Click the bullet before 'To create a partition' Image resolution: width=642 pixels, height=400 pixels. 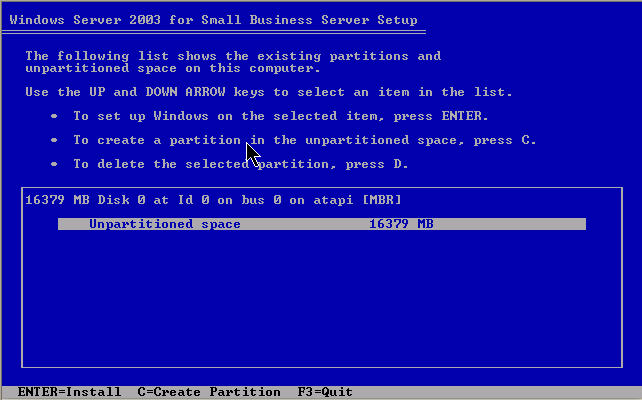54,140
